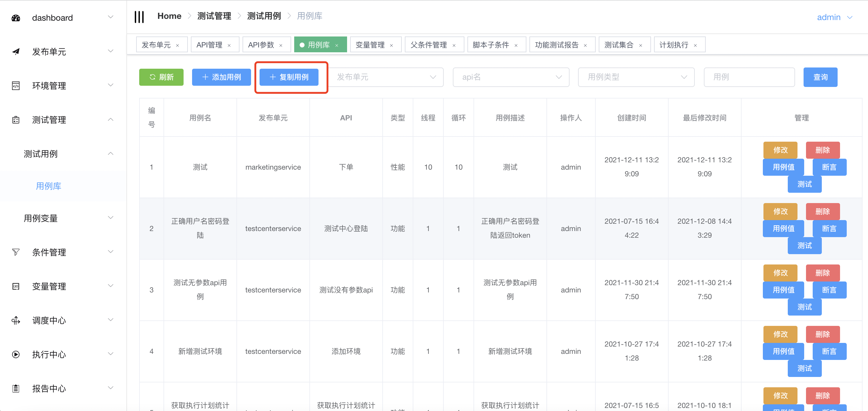
Task: Click the green 刷新 button
Action: click(x=161, y=77)
